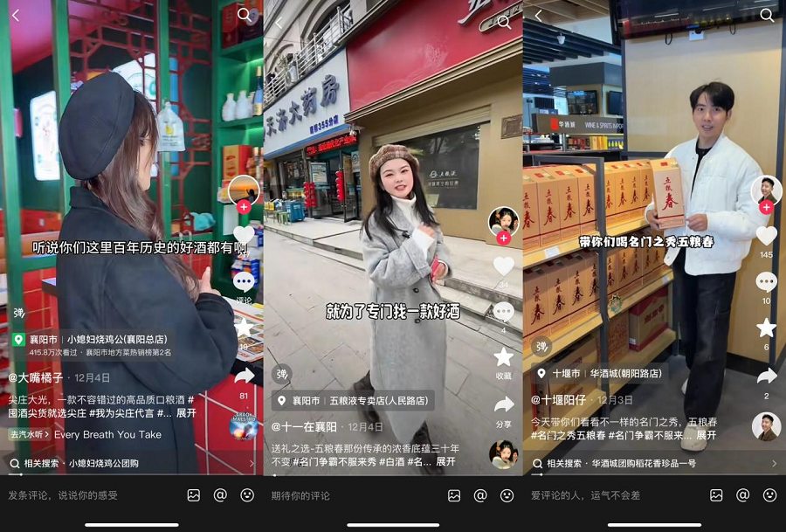Toggle 弹 danmaku on the 大嘴橘子 video

coord(18,313)
